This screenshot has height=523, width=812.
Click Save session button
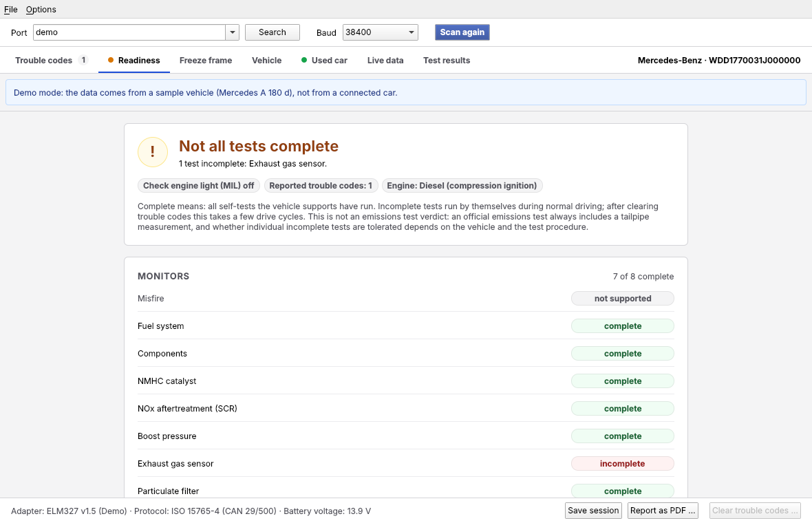(593, 511)
